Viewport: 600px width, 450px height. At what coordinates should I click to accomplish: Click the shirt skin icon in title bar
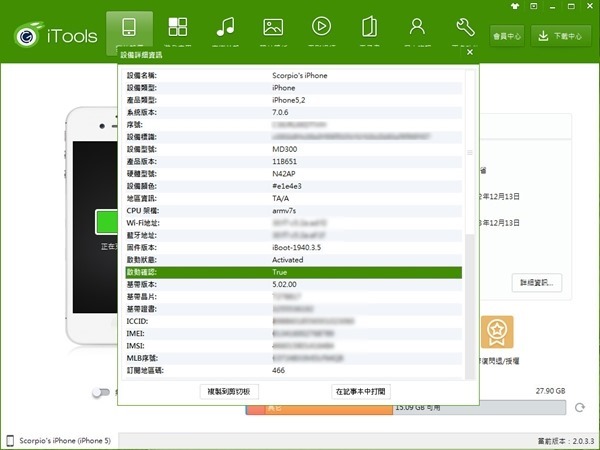(515, 6)
